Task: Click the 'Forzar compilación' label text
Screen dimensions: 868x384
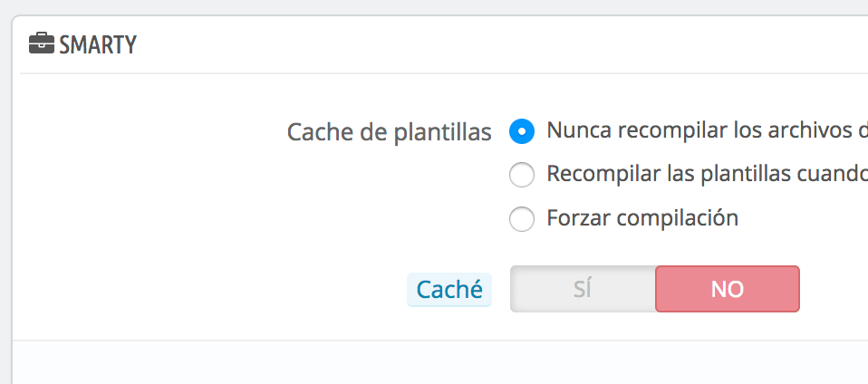Action: point(642,218)
